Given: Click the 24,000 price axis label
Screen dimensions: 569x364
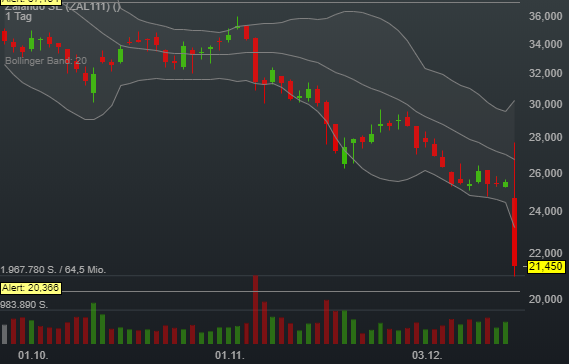Looking at the screenshot, I should coord(545,211).
